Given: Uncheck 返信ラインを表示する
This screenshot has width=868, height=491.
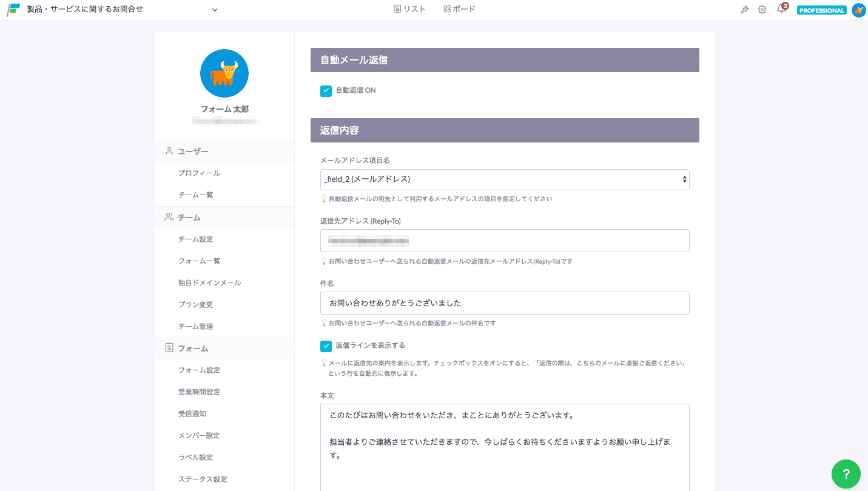Looking at the screenshot, I should click(326, 346).
